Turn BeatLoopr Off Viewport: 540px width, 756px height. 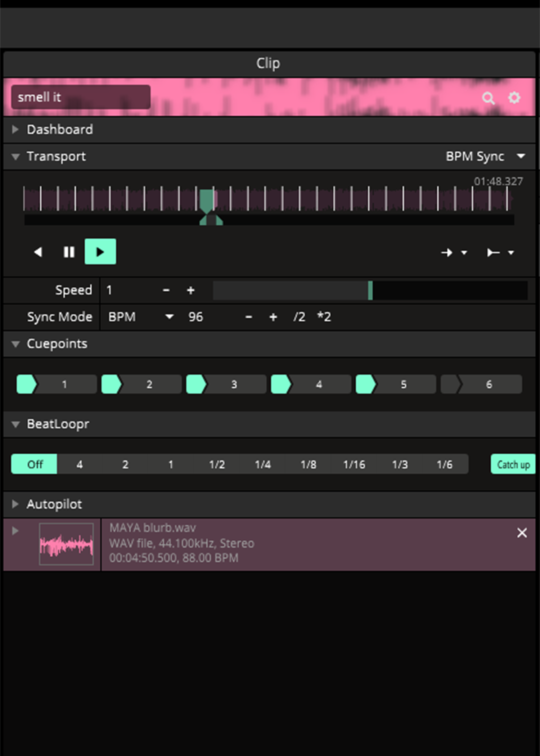pos(34,464)
